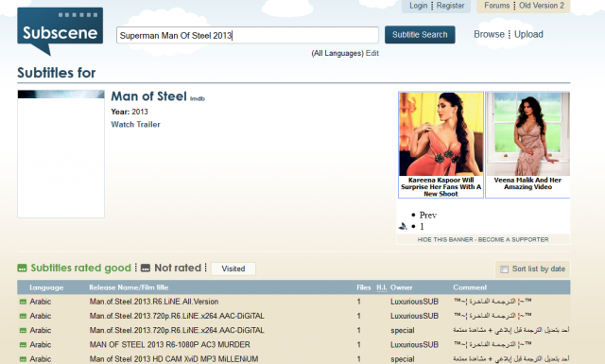Open the Register link
The image size is (605, 364).
click(450, 6)
